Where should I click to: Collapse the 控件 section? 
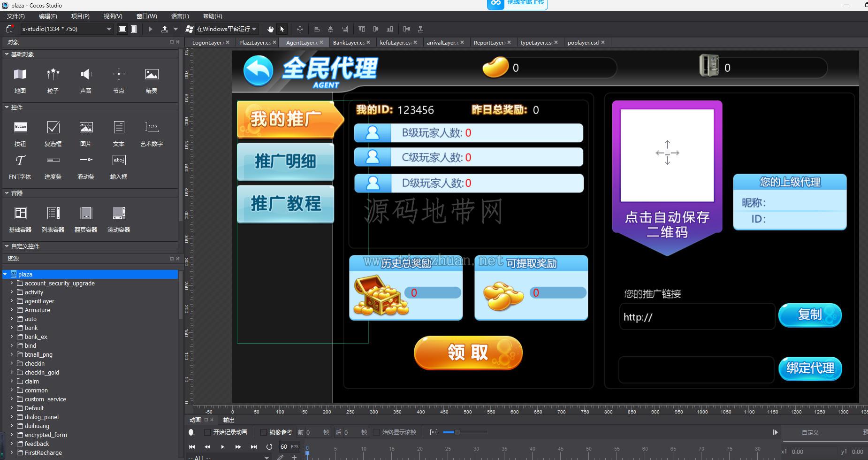pos(7,107)
